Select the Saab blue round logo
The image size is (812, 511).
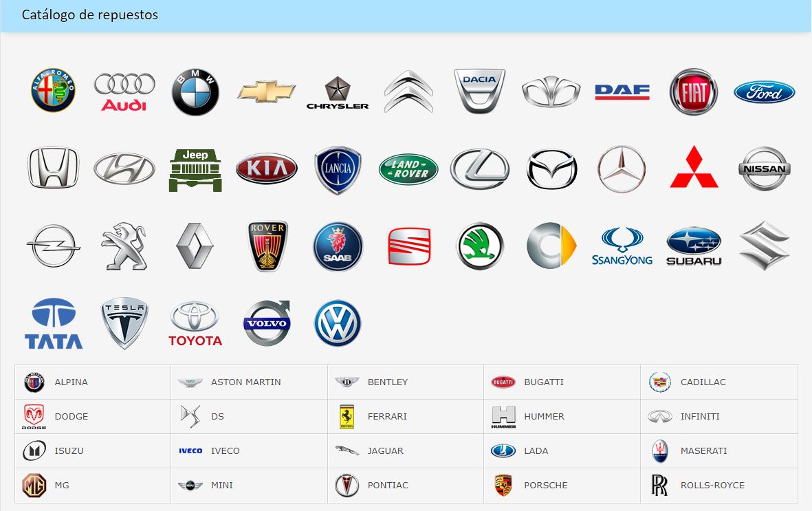pos(338,246)
